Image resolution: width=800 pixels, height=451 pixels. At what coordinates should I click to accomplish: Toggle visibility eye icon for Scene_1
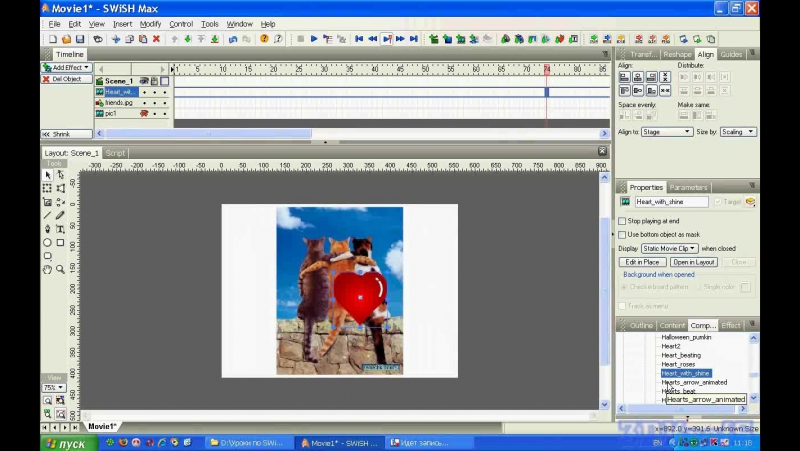[144, 81]
